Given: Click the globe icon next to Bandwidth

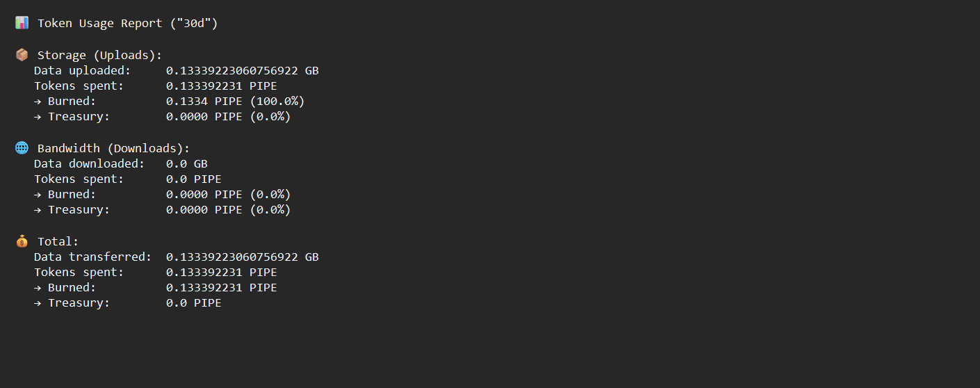Looking at the screenshot, I should click(22, 148).
